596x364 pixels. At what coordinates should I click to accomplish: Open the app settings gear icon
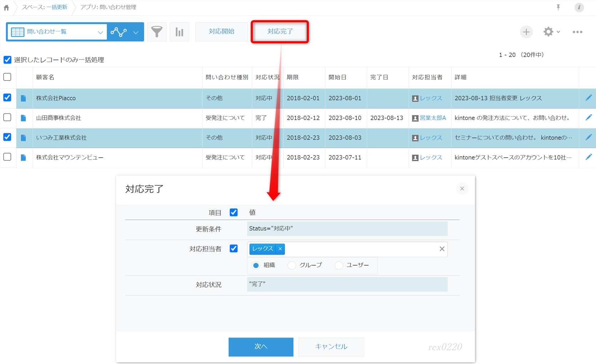548,32
